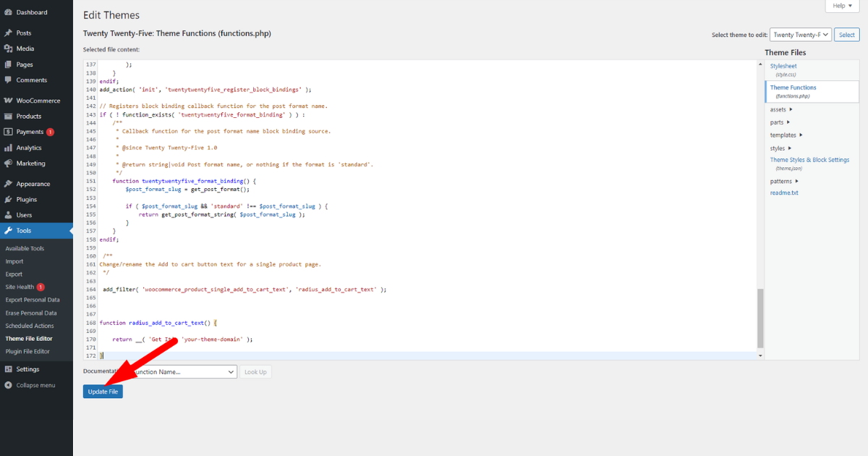Screen dimensions: 868x456
Task: Click the Site Health notification badge
Action: (41, 287)
